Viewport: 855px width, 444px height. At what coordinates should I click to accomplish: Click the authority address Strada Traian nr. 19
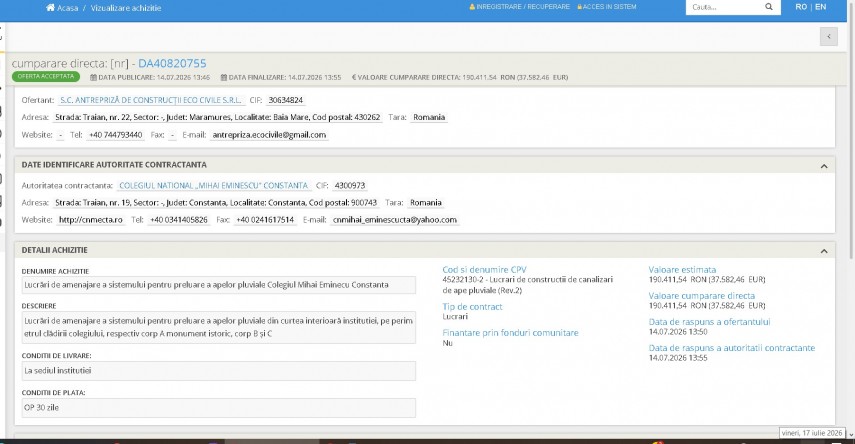[x=216, y=202]
